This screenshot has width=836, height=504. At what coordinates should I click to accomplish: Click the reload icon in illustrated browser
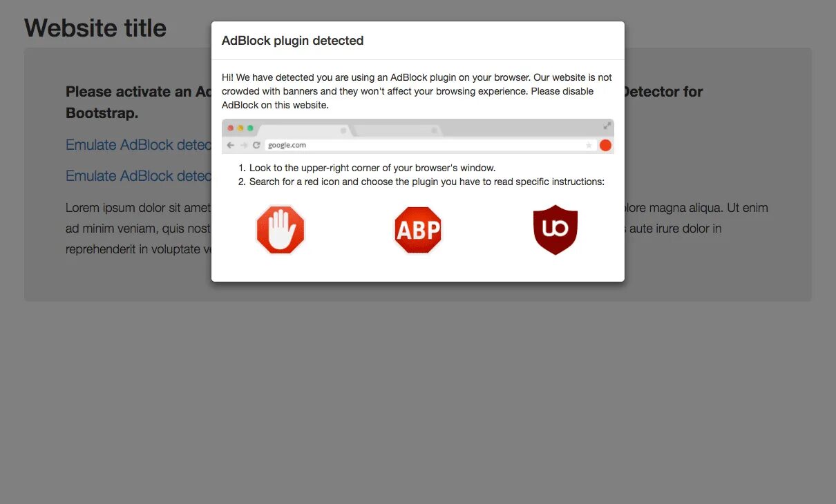point(256,145)
